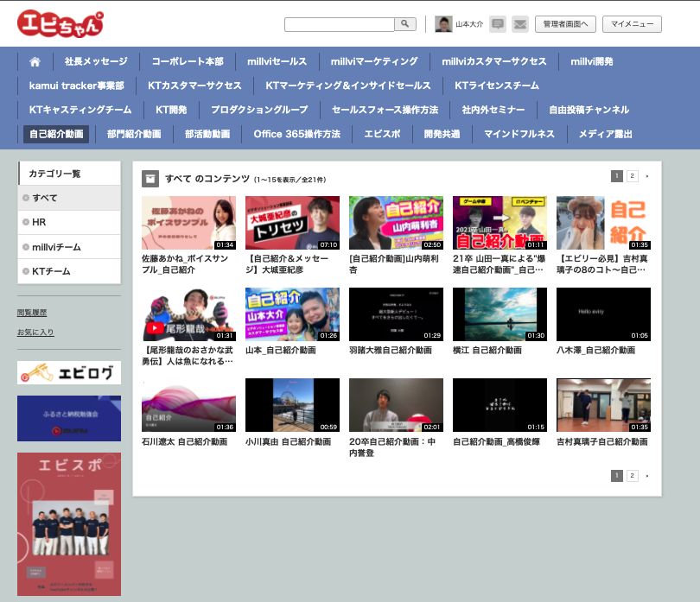Click the search magnifier button
Image resolution: width=700 pixels, height=602 pixels.
pos(406,24)
